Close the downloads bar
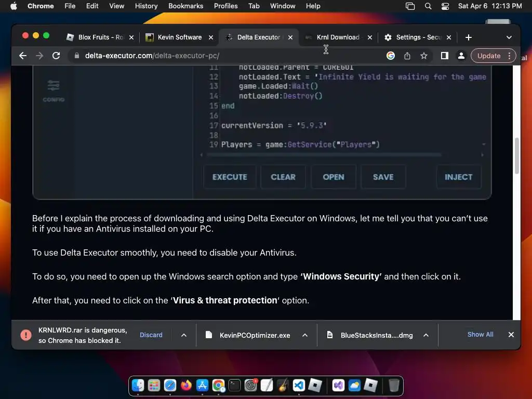This screenshot has height=399, width=532. 511,335
